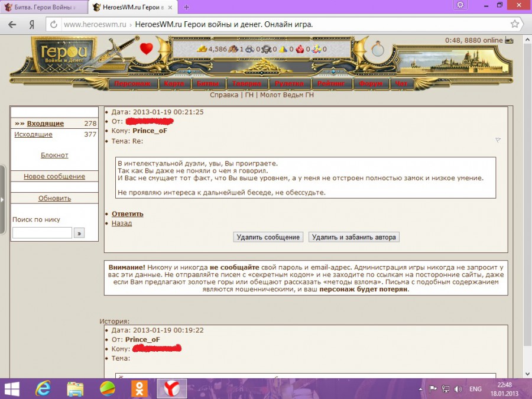Click the red heart health icon

(x=146, y=49)
